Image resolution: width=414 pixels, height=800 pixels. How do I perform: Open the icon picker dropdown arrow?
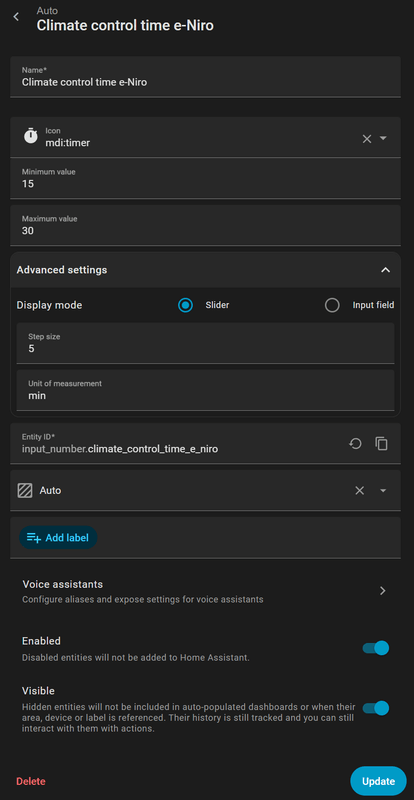(x=383, y=138)
